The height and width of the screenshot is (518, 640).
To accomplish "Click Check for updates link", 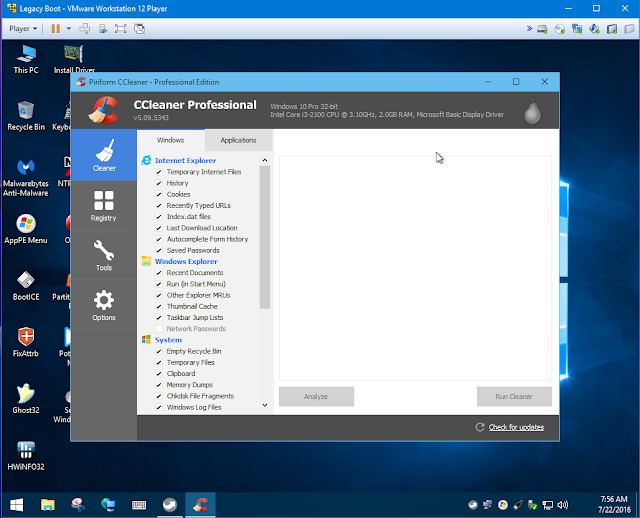I will click(x=516, y=427).
